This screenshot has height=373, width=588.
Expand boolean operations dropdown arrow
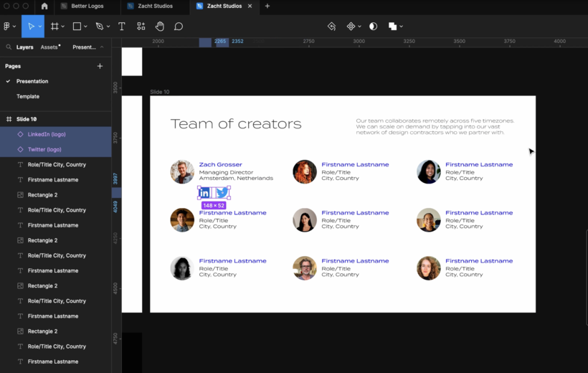pos(402,27)
